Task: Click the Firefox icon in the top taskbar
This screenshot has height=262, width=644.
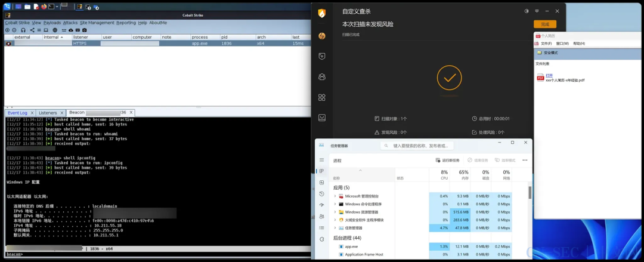Action: coord(44,7)
